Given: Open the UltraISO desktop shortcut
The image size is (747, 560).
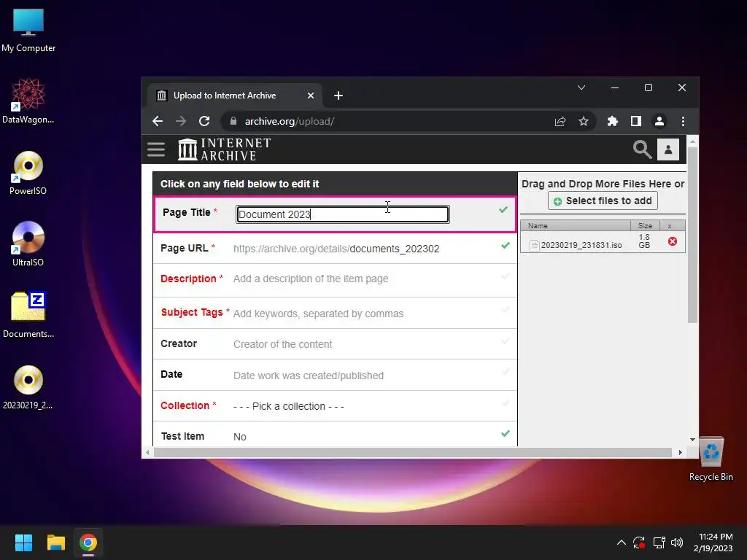Looking at the screenshot, I should coord(28,244).
